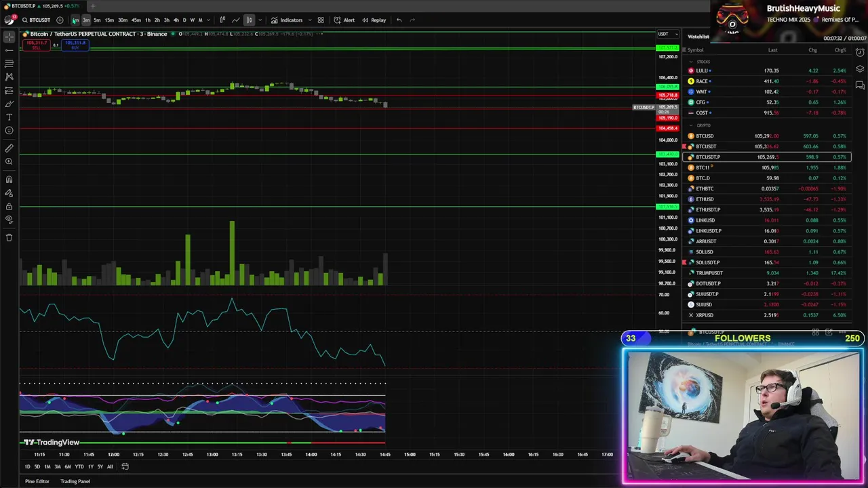The height and width of the screenshot is (488, 868).
Task: Switch range to All
Action: click(110, 466)
